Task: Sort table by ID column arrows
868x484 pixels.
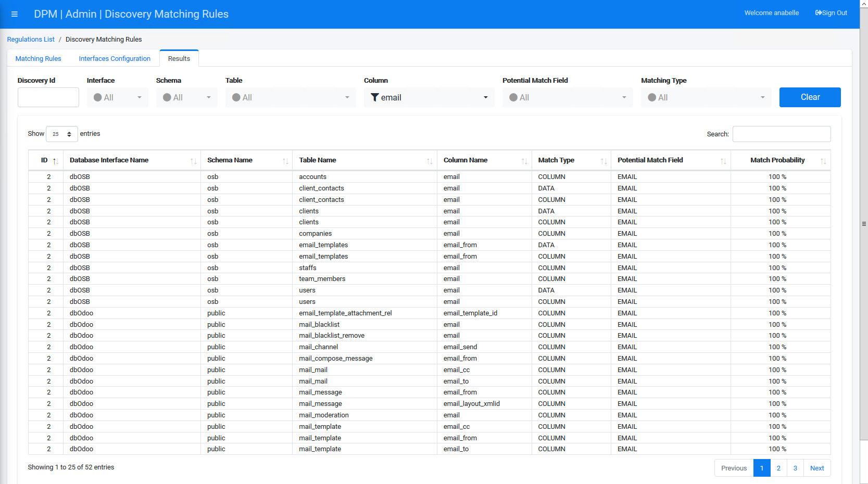Action: tap(55, 161)
